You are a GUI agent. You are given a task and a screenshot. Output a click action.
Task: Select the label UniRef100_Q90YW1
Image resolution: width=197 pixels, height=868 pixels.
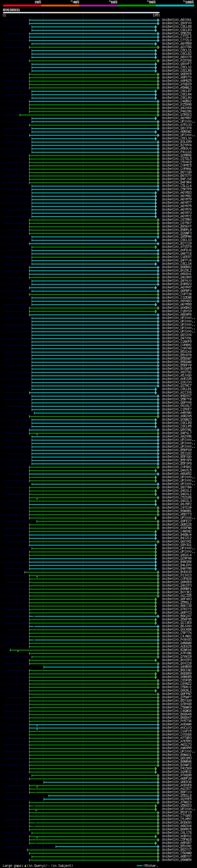pos(176,430)
